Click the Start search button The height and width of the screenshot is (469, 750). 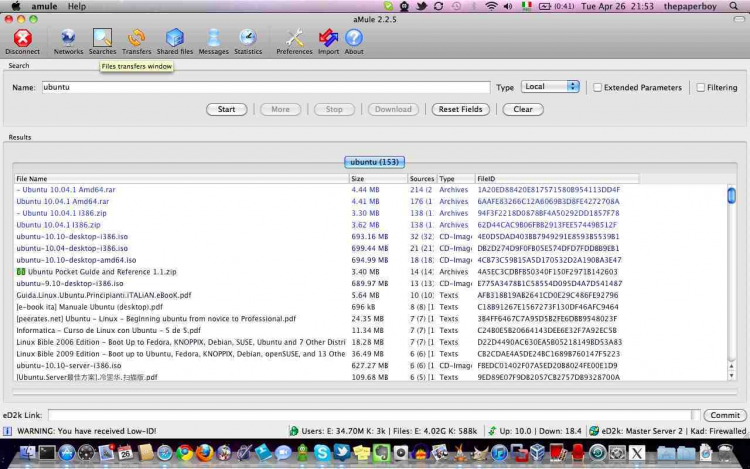[226, 109]
